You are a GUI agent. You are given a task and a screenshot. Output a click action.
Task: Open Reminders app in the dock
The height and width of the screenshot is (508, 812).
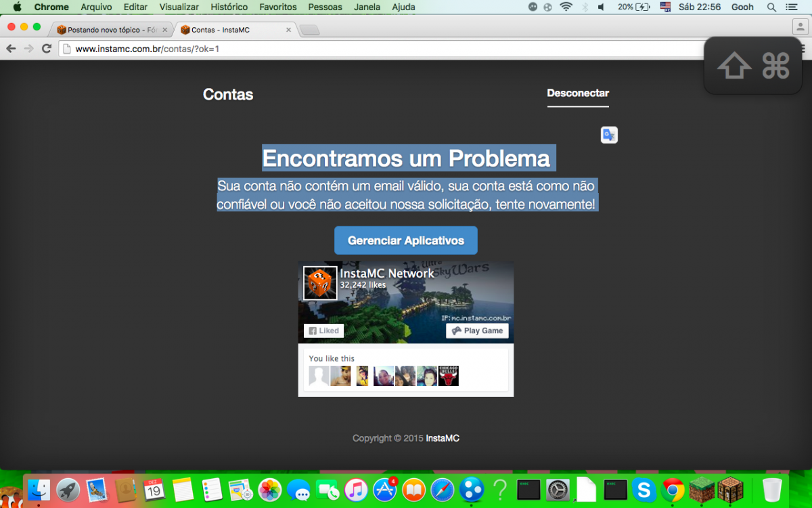point(212,490)
